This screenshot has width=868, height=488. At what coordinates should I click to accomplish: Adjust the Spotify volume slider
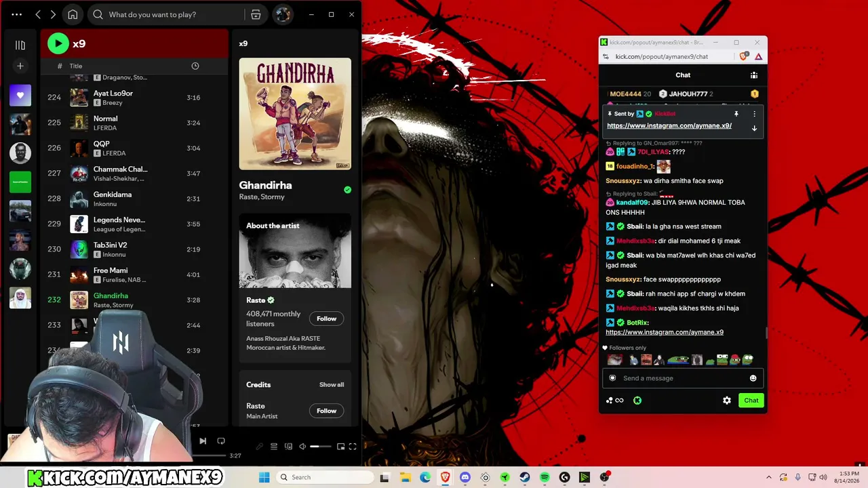pos(321,447)
